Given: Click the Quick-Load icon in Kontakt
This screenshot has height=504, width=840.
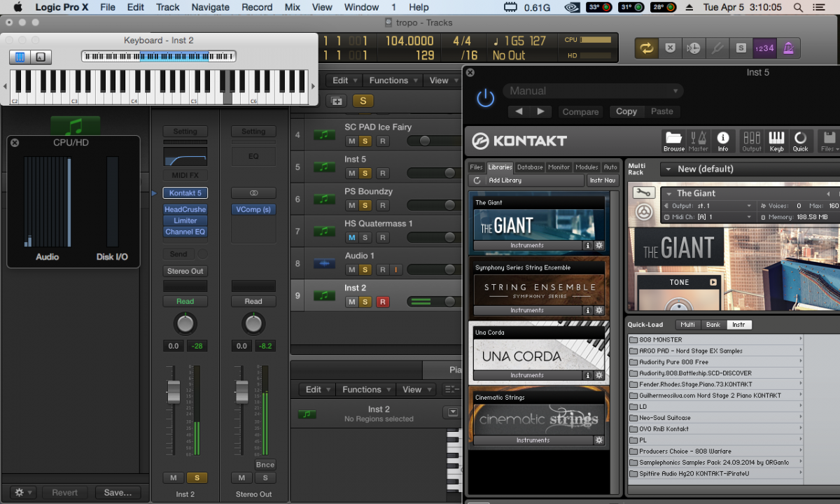Looking at the screenshot, I should pyautogui.click(x=800, y=141).
